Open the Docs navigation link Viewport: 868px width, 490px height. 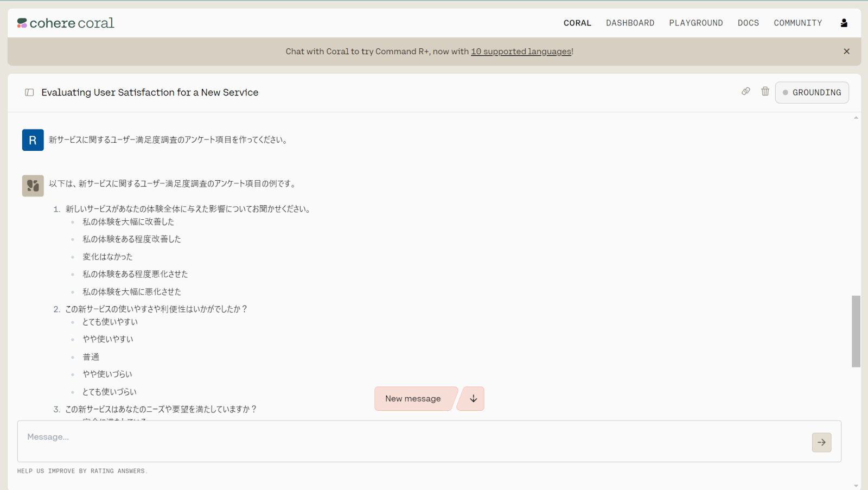748,23
